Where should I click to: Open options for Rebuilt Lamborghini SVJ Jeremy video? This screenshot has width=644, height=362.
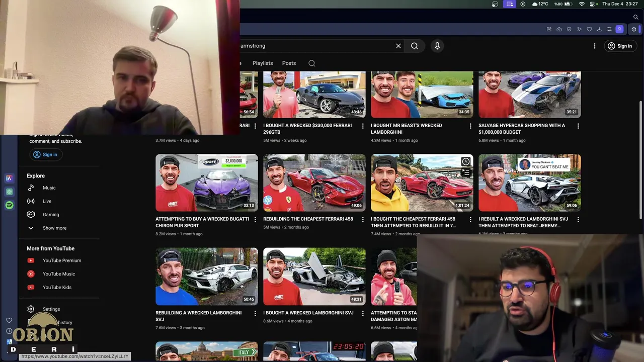578,220
